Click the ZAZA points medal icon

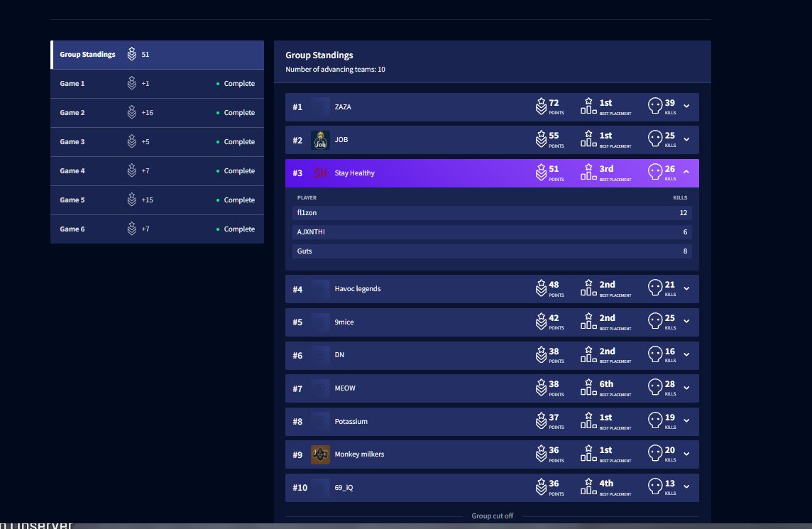coord(541,107)
